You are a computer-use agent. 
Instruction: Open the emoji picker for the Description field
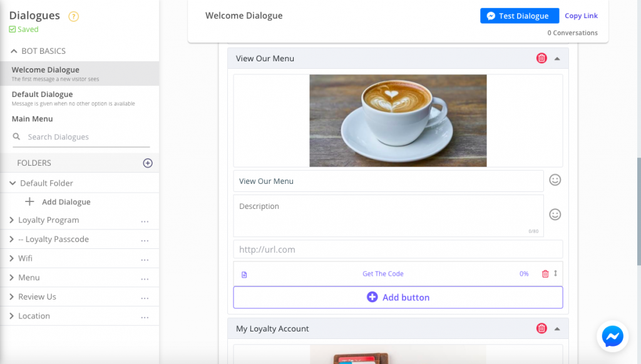tap(555, 215)
